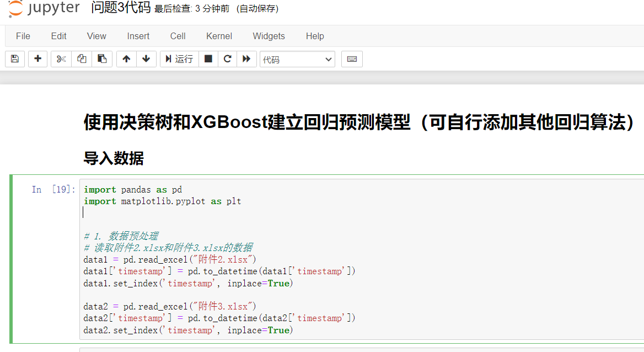
Task: Click the Jupyter logo
Action: pyautogui.click(x=44, y=8)
